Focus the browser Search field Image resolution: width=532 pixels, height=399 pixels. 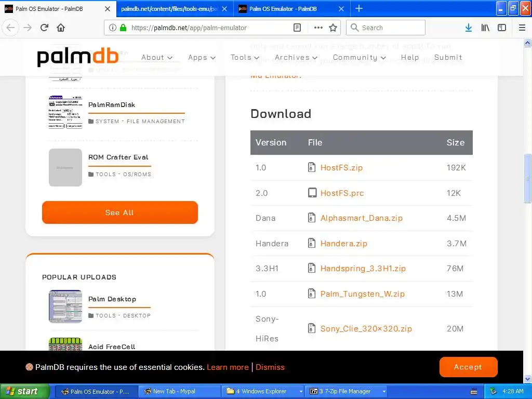click(386, 28)
